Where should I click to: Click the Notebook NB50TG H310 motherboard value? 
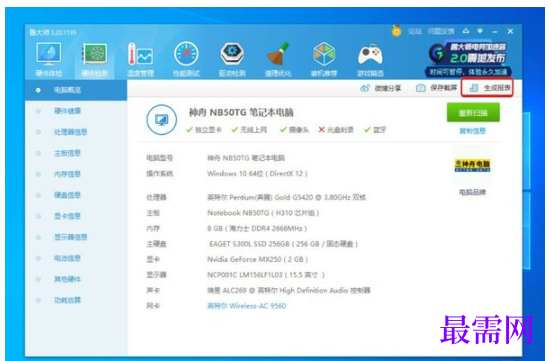coord(263,213)
